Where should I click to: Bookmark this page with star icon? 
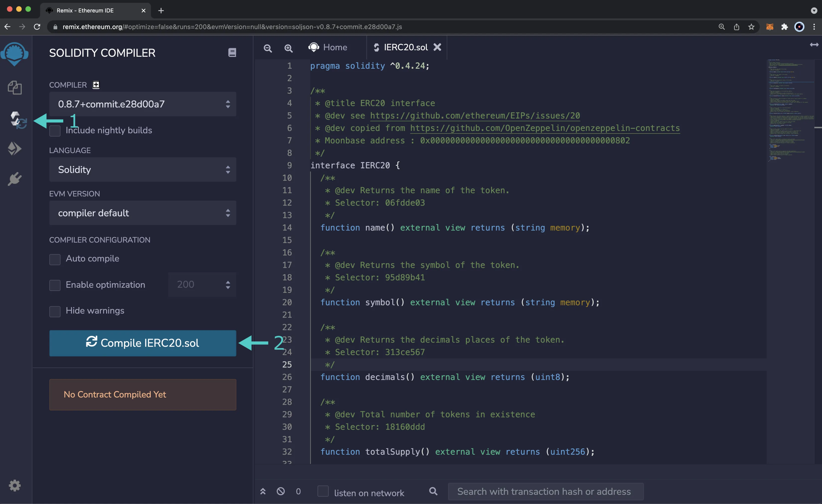(x=751, y=27)
